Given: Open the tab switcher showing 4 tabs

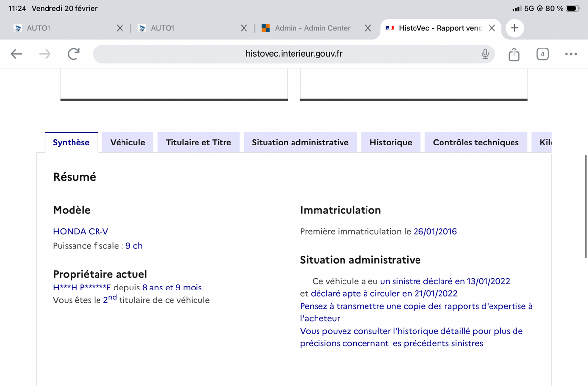Looking at the screenshot, I should pyautogui.click(x=542, y=54).
